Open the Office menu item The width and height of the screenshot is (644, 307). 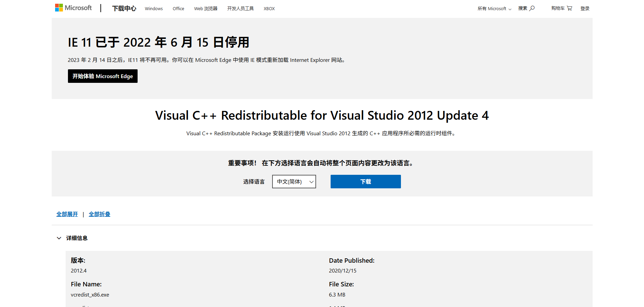coord(178,8)
